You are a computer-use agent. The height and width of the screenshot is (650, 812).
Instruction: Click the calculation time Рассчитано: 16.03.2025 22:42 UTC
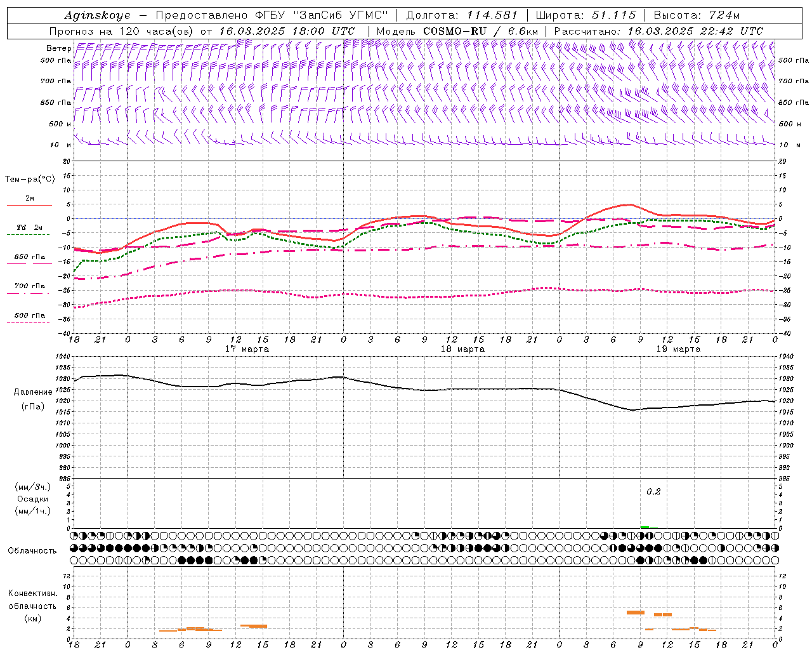click(658, 31)
